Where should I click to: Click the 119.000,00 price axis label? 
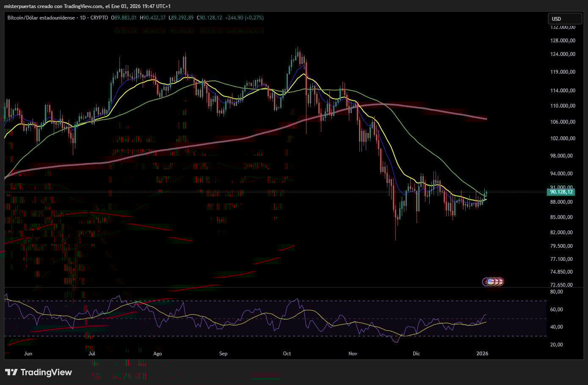point(563,72)
